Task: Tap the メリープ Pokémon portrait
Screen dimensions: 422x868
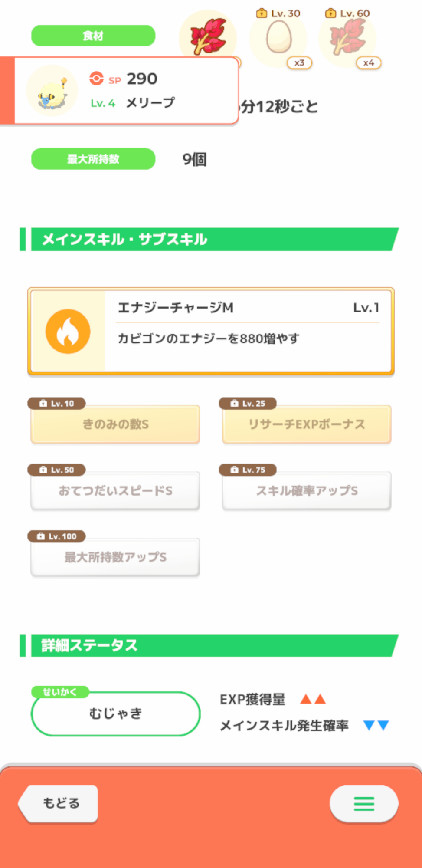Action: click(52, 91)
